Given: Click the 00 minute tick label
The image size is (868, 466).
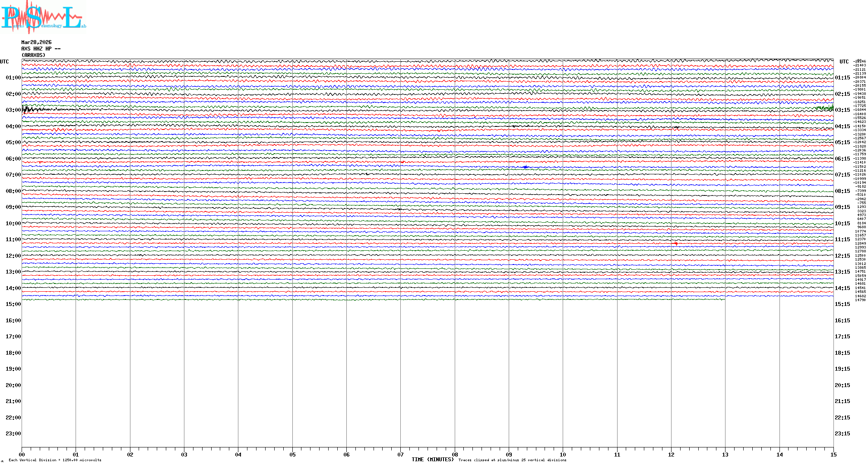Looking at the screenshot, I should click(x=22, y=455).
